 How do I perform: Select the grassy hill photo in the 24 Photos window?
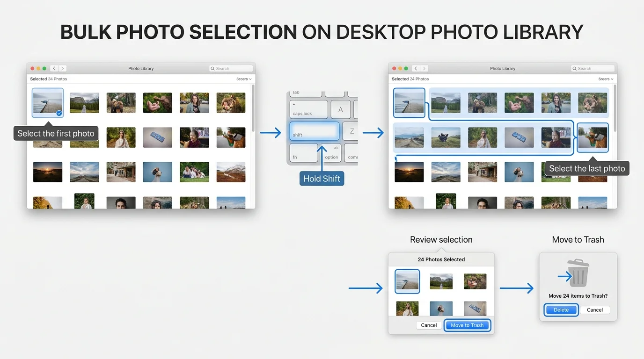click(x=446, y=137)
